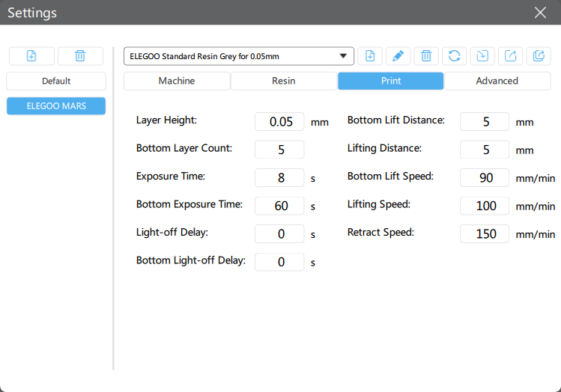Click the Lifting Speed value field
Screen dimensions: 561x392
(x=485, y=206)
